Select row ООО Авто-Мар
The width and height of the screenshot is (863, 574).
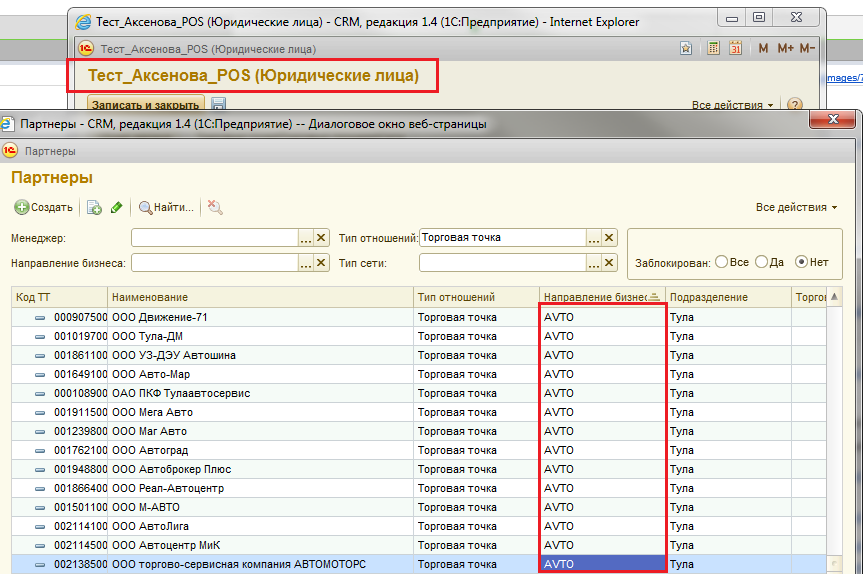click(419, 374)
